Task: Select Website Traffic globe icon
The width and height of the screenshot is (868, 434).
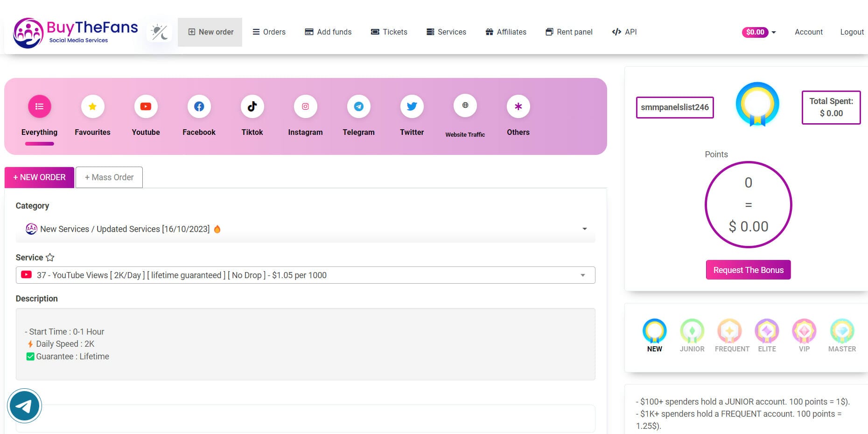Action: (x=465, y=105)
